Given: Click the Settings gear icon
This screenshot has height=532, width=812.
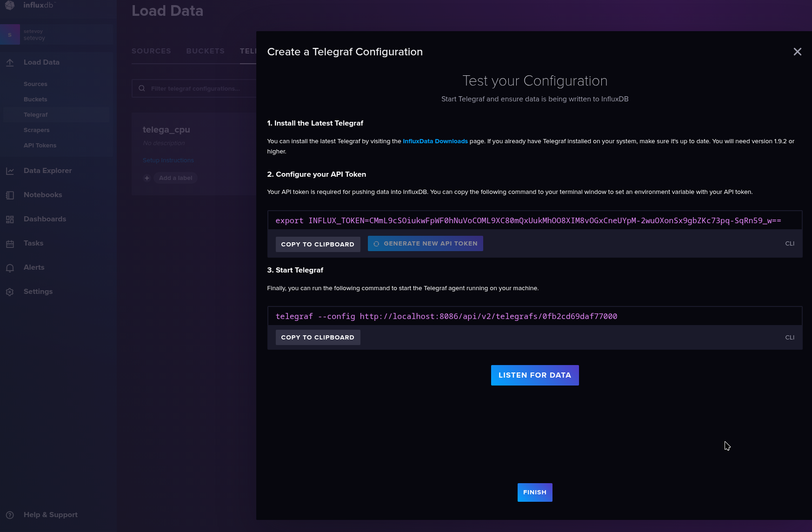Looking at the screenshot, I should pyautogui.click(x=10, y=292).
